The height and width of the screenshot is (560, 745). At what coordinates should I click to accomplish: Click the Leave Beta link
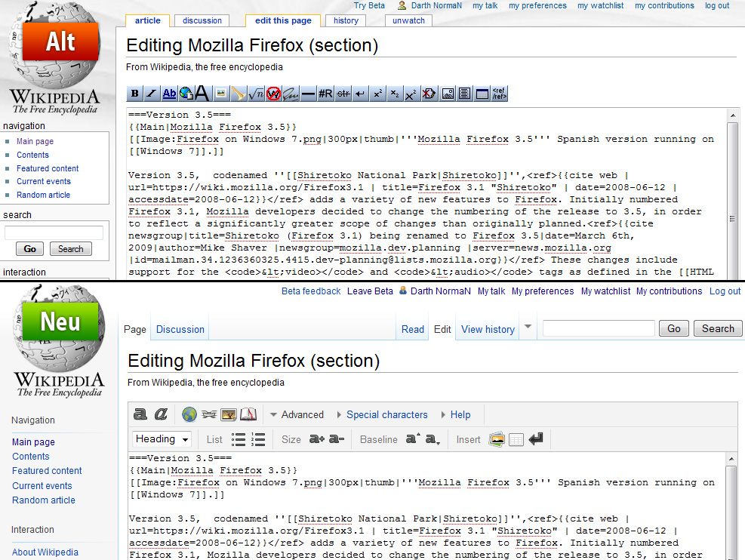tap(370, 291)
